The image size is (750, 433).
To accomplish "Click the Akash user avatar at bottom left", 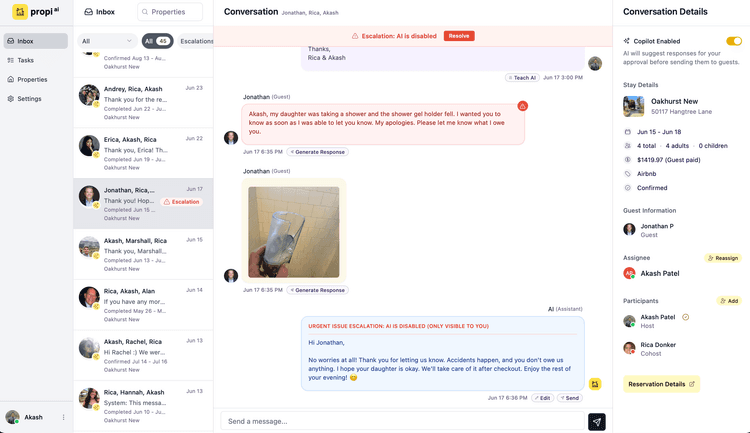I will point(12,417).
